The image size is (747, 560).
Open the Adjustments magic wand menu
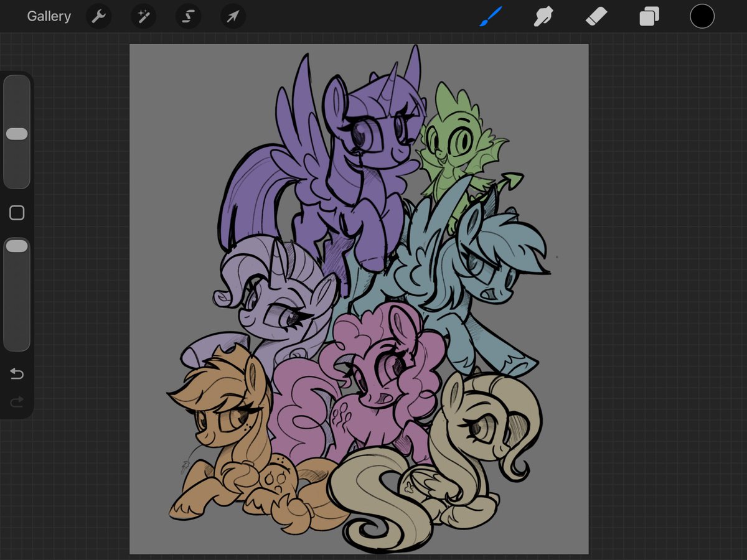pos(143,17)
